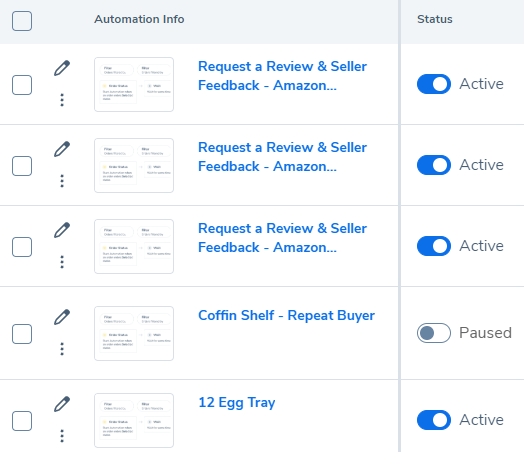Tick checkbox for 12 Egg Tray row
Viewport: 524px width, 452px height.
point(22,421)
